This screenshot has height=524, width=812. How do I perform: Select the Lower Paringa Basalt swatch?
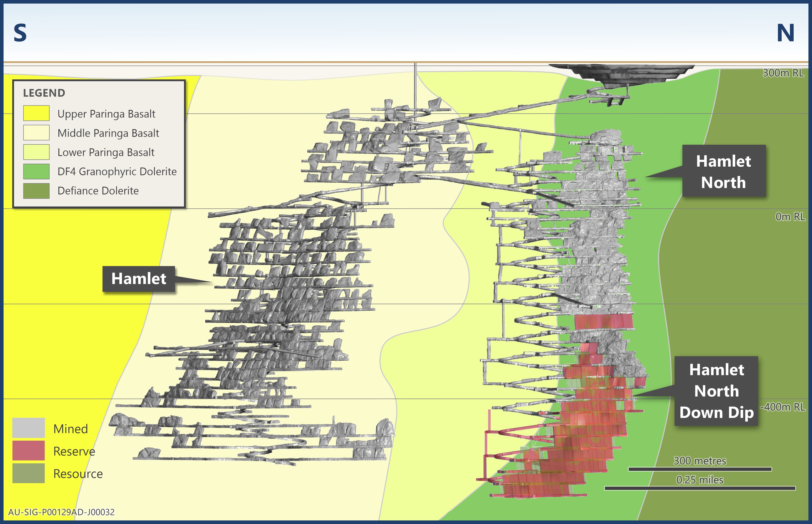point(36,152)
